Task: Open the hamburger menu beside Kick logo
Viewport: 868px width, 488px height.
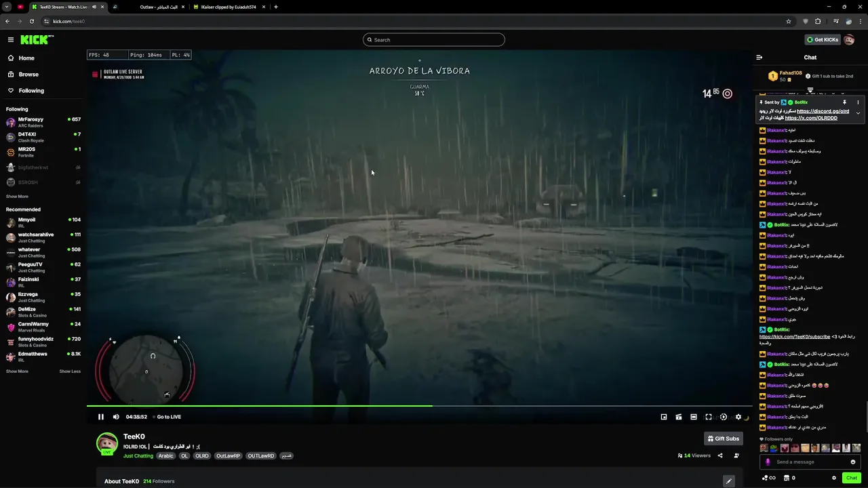Action: [x=10, y=40]
